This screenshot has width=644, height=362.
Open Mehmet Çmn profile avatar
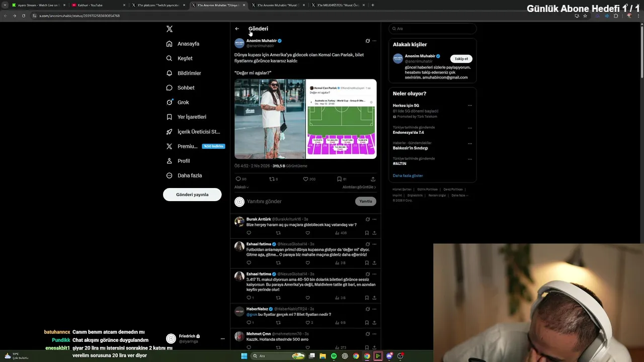coord(239,336)
